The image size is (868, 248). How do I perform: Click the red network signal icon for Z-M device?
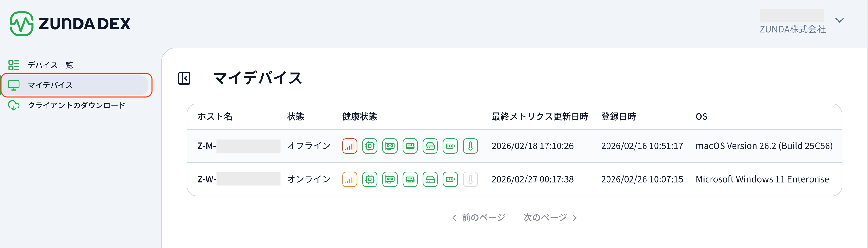click(349, 146)
